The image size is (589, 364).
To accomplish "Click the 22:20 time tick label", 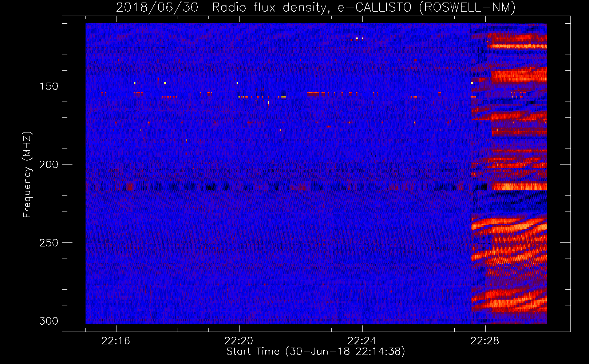I will [239, 341].
